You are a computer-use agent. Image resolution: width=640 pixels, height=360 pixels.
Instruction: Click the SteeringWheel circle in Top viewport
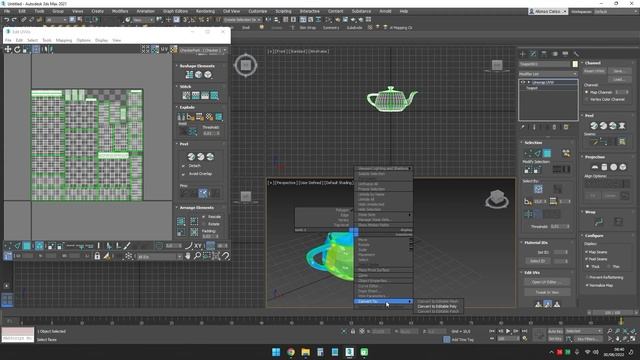tap(246, 65)
